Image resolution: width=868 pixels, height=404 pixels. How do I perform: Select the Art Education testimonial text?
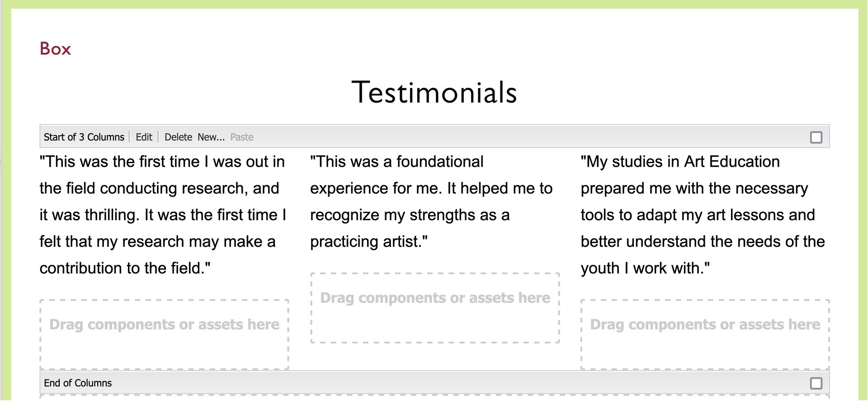pos(703,215)
